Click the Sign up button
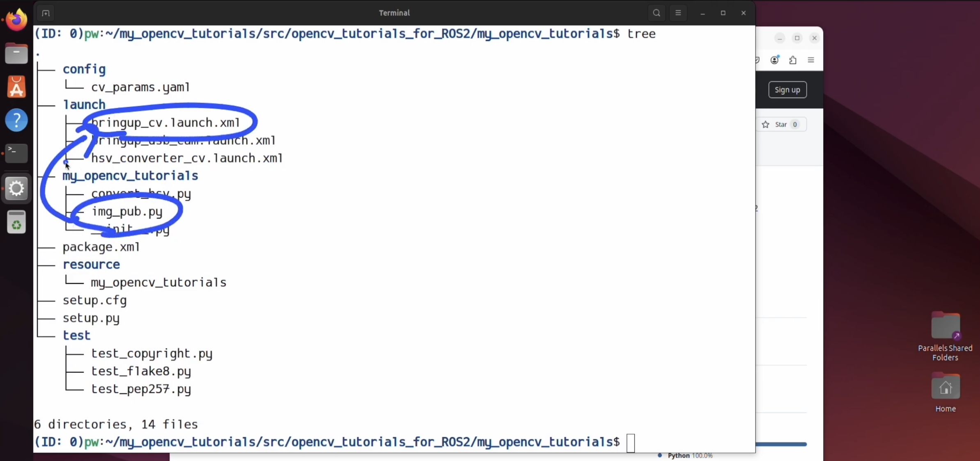The image size is (980, 461). pos(787,90)
